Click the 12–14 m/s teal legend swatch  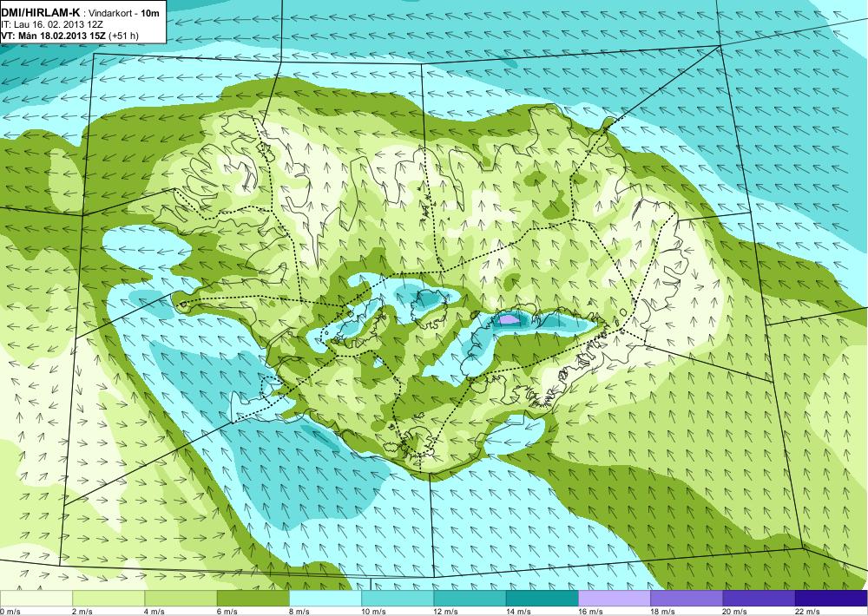470,599
